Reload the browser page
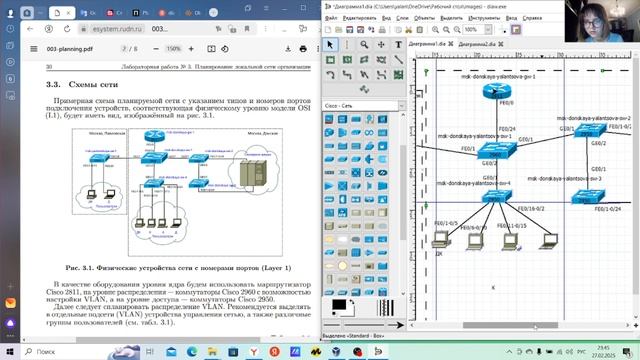640x360 pixels. (67, 29)
